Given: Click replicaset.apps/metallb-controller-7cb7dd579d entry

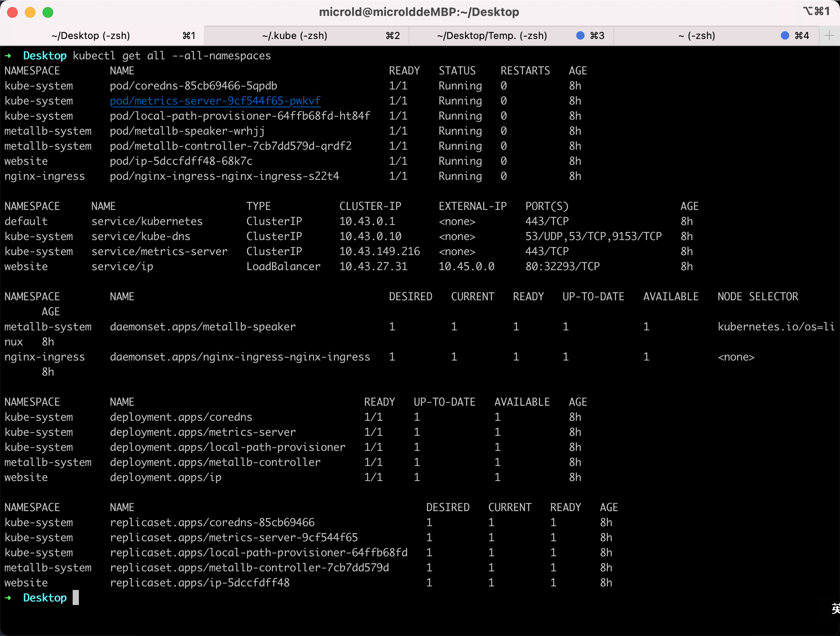Looking at the screenshot, I should tap(249, 568).
